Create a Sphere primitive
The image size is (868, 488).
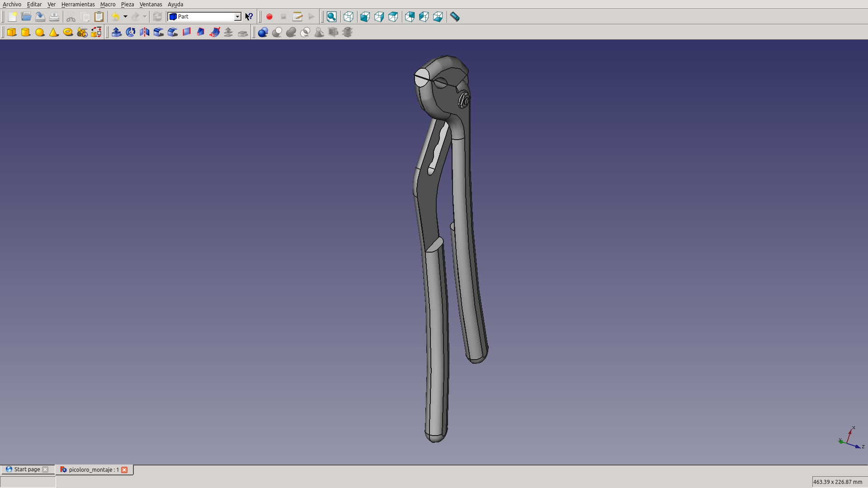pyautogui.click(x=40, y=32)
